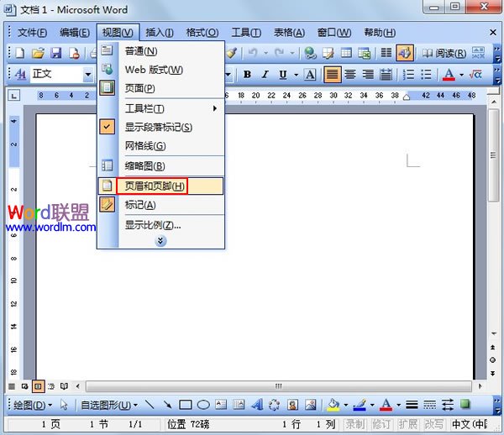
Task: Click the Line Color brush icon
Action: click(x=360, y=405)
